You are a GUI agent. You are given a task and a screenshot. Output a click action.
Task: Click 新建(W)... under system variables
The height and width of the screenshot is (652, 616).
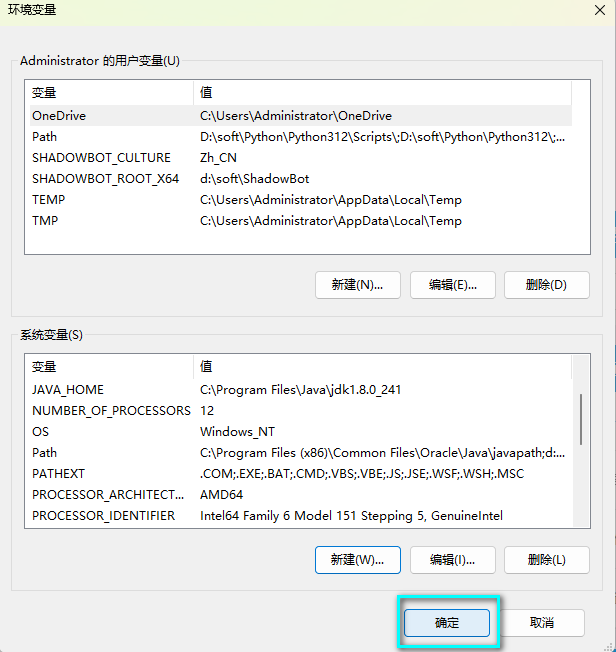[358, 560]
